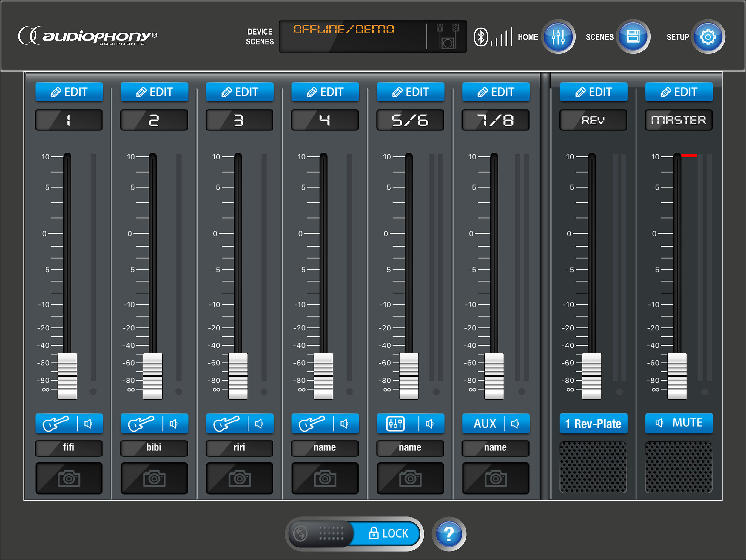Mute channel 4 using its speaker icon
The height and width of the screenshot is (560, 746).
tap(344, 423)
